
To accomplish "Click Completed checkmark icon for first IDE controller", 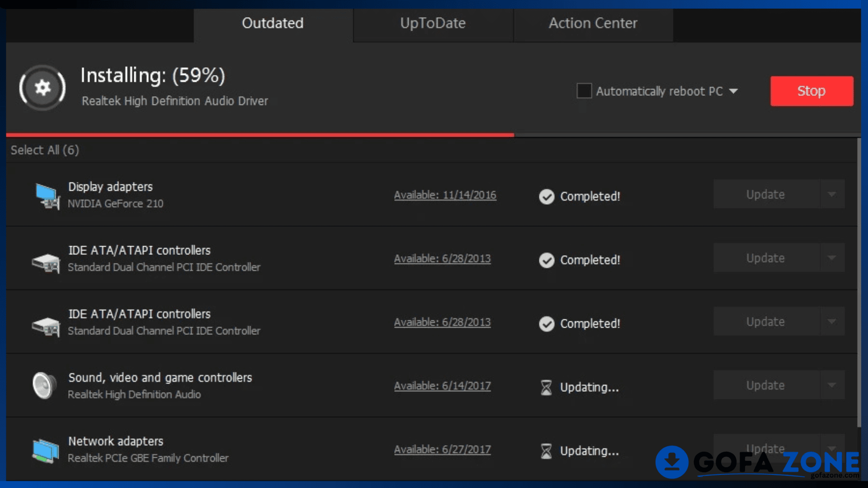I will [x=547, y=260].
